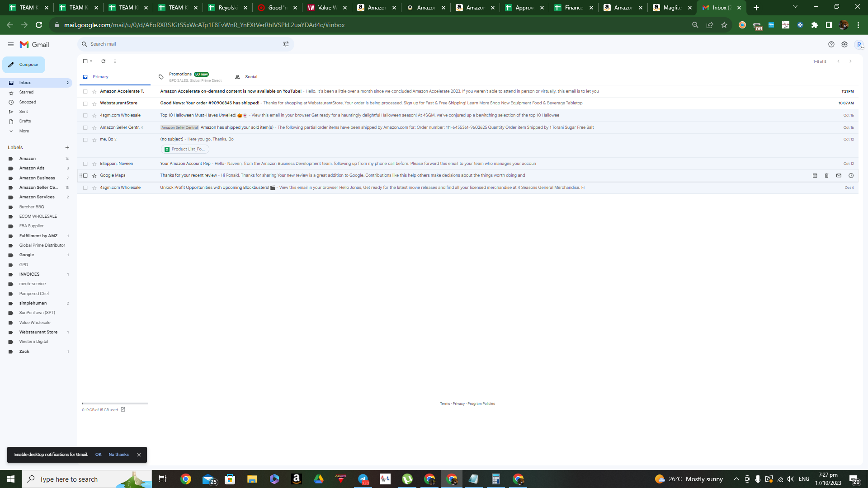
Task: Click the Chrome address bar URL
Action: pos(204,25)
